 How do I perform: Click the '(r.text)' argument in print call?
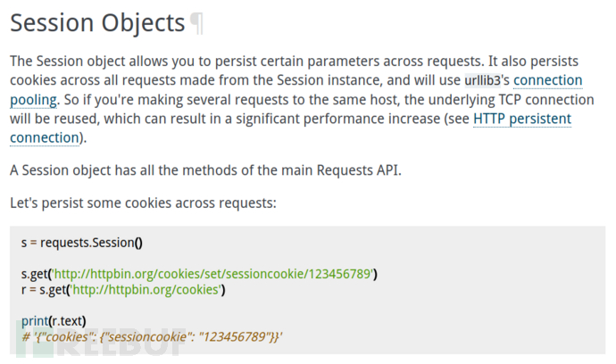coord(68,321)
